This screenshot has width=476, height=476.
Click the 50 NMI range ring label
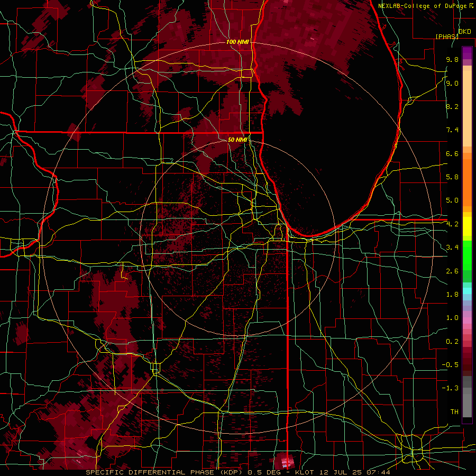(237, 140)
